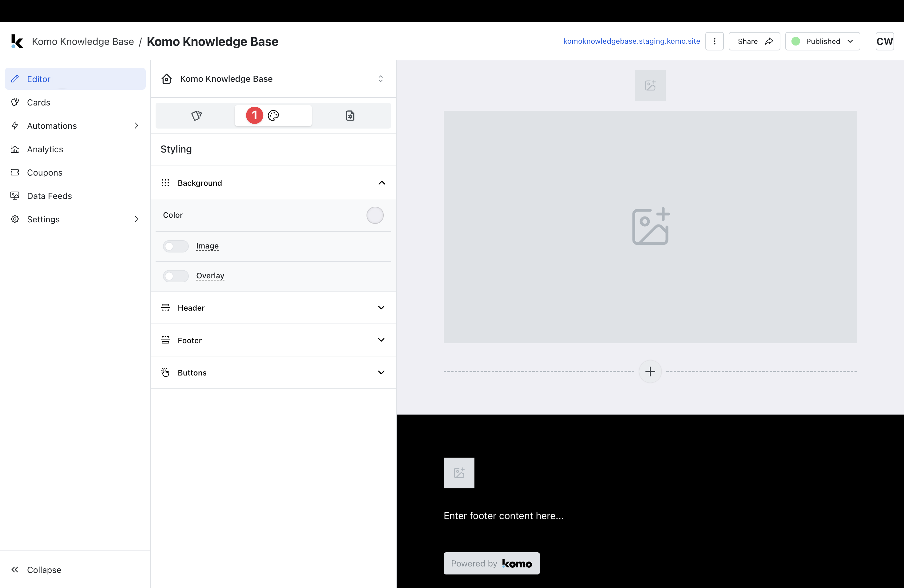The height and width of the screenshot is (588, 904).
Task: Click the footer image placeholder icon
Action: pos(459,473)
